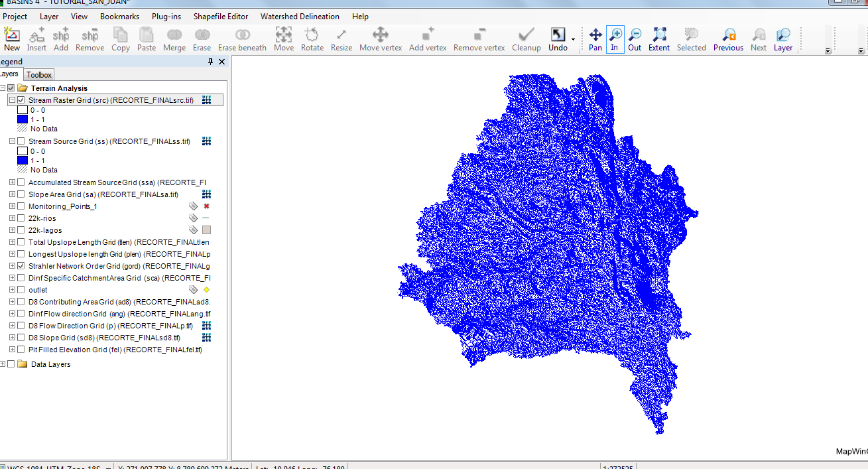Zoom to full Extent
This screenshot has height=469, width=868.
[x=659, y=39]
